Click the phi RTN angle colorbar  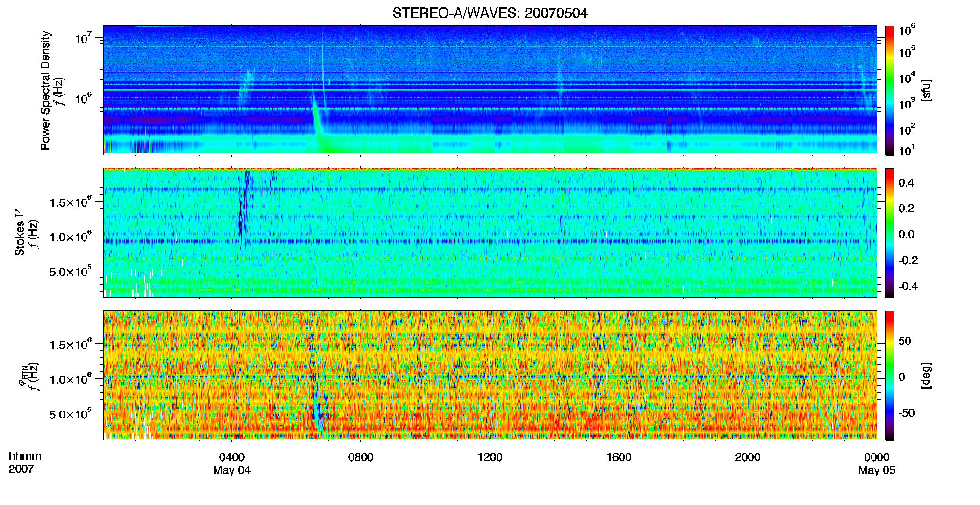tap(890, 375)
